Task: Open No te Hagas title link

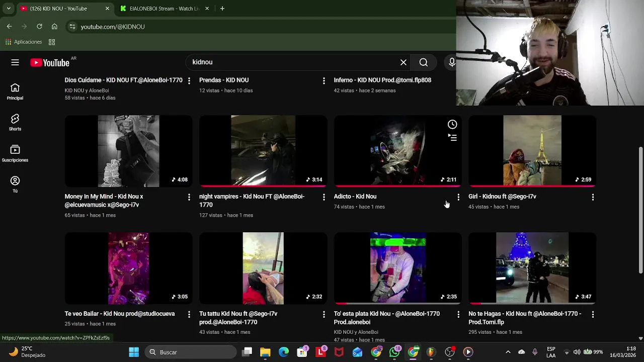Action: 525,318
